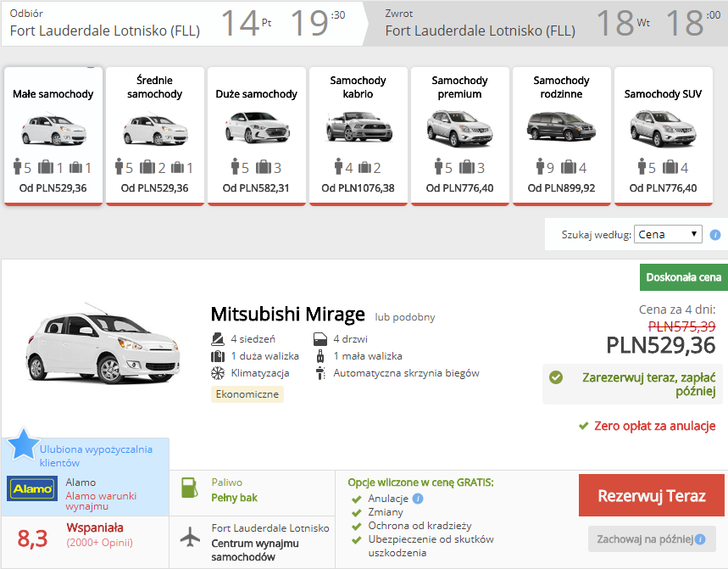Click the Doskonała cena green badge
This screenshot has width=728, height=569.
point(683,277)
